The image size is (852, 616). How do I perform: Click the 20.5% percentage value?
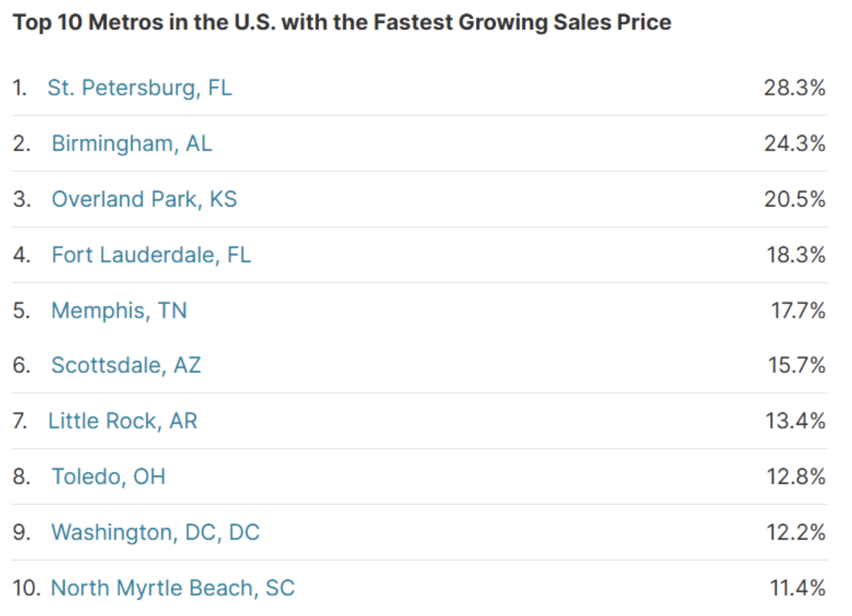pyautogui.click(x=794, y=199)
